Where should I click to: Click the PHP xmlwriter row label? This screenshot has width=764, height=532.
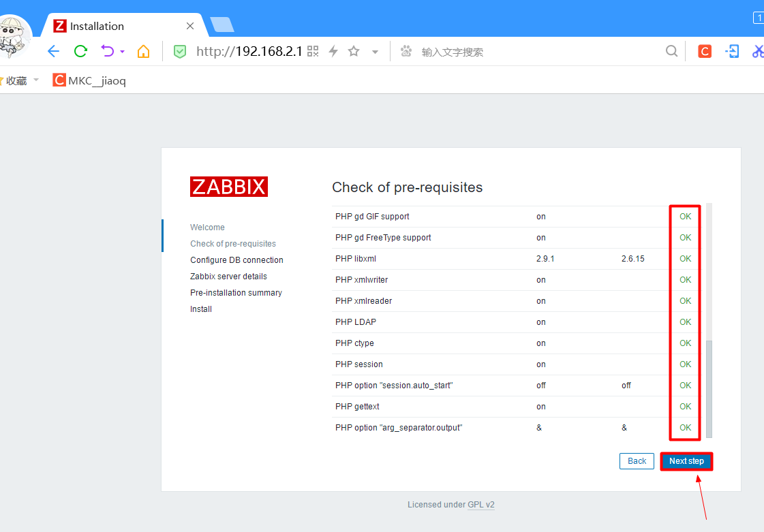[x=361, y=280]
